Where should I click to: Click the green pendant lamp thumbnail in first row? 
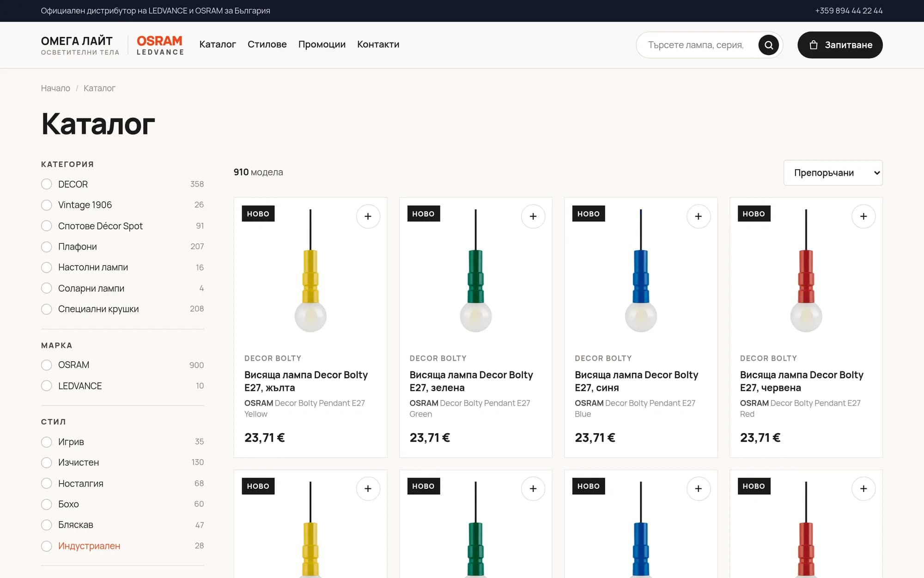pyautogui.click(x=475, y=271)
